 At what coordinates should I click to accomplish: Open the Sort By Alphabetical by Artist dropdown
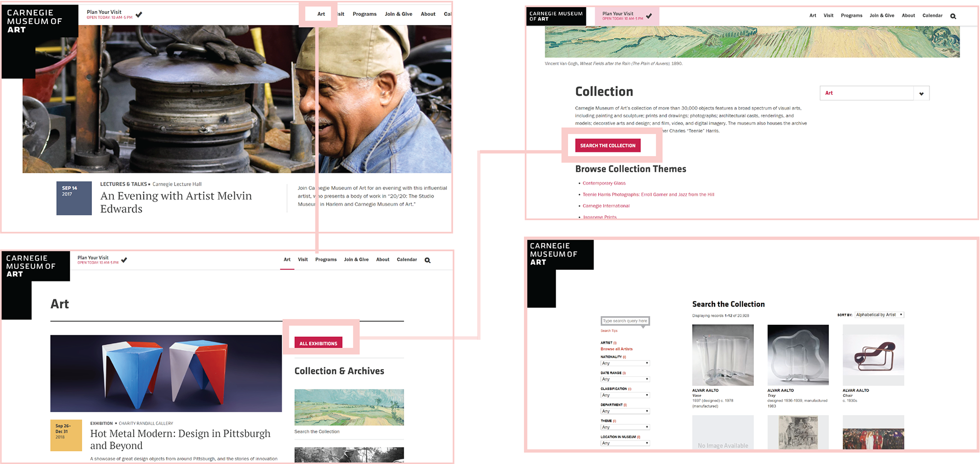(x=879, y=315)
